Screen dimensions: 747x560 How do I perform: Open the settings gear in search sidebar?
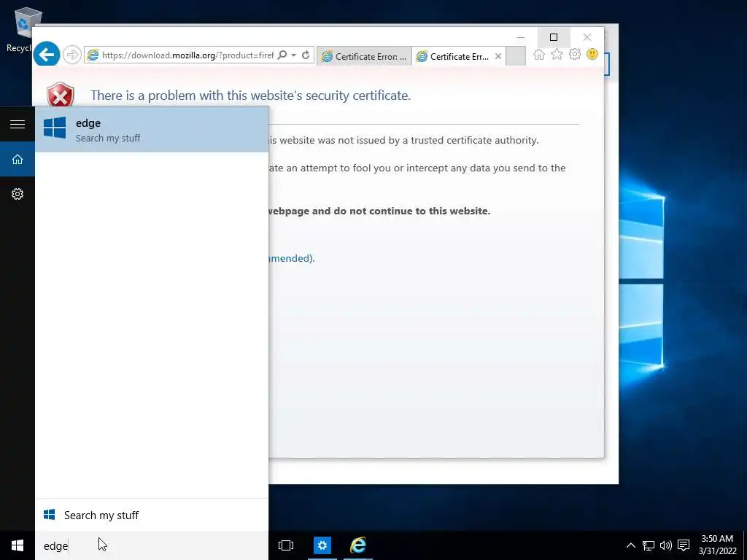click(x=18, y=194)
